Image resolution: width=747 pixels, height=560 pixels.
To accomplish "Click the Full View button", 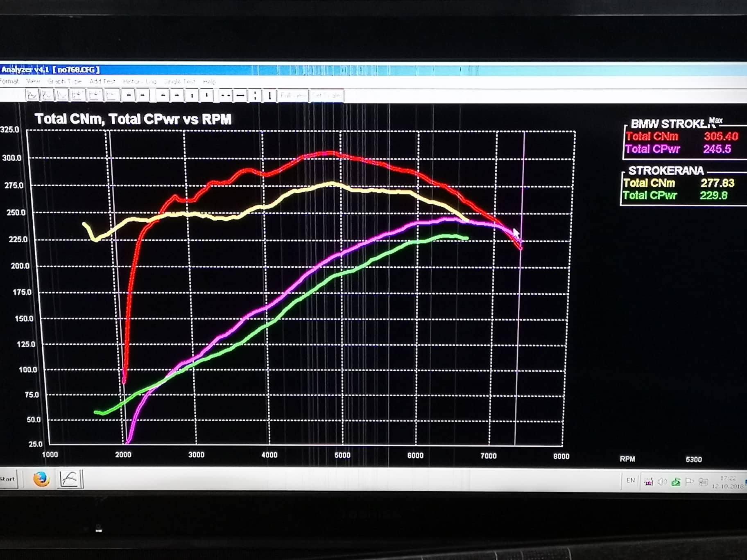I will (x=293, y=95).
